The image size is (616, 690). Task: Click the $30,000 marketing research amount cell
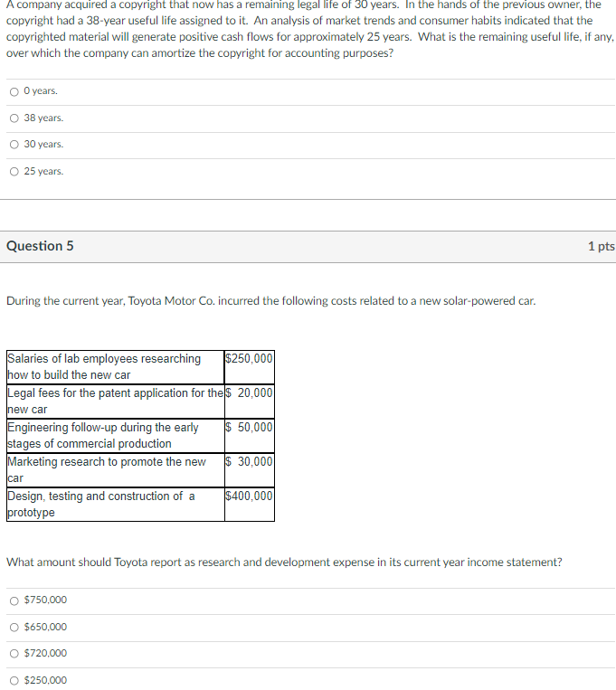[x=250, y=470]
